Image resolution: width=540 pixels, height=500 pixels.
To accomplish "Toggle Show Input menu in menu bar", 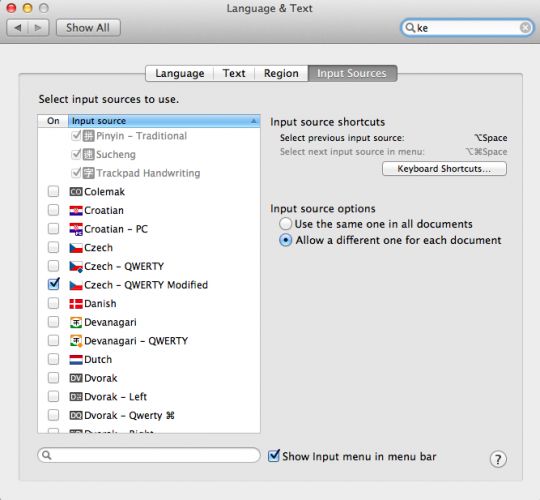I will point(274,456).
